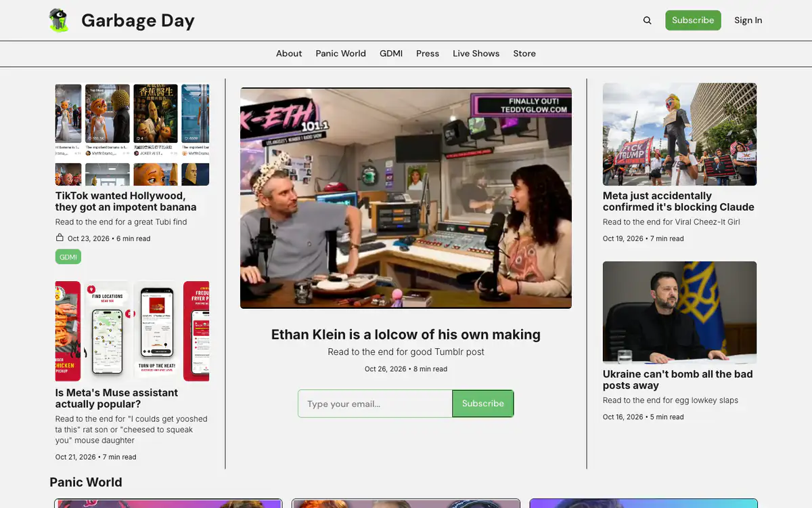
Task: Read "TikTok wanted Hollywood, they got an impotent banana"
Action: pyautogui.click(x=126, y=201)
